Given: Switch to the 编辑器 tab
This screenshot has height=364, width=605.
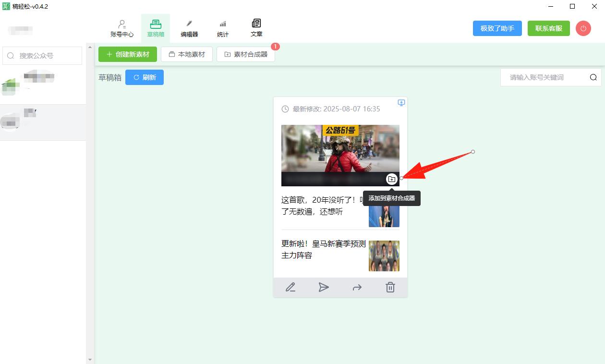Looking at the screenshot, I should (189, 28).
